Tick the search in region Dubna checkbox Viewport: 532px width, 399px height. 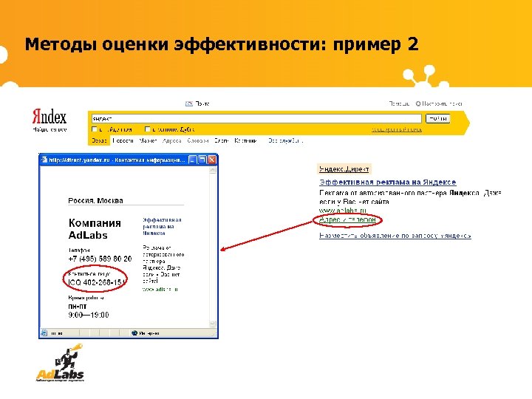(147, 129)
